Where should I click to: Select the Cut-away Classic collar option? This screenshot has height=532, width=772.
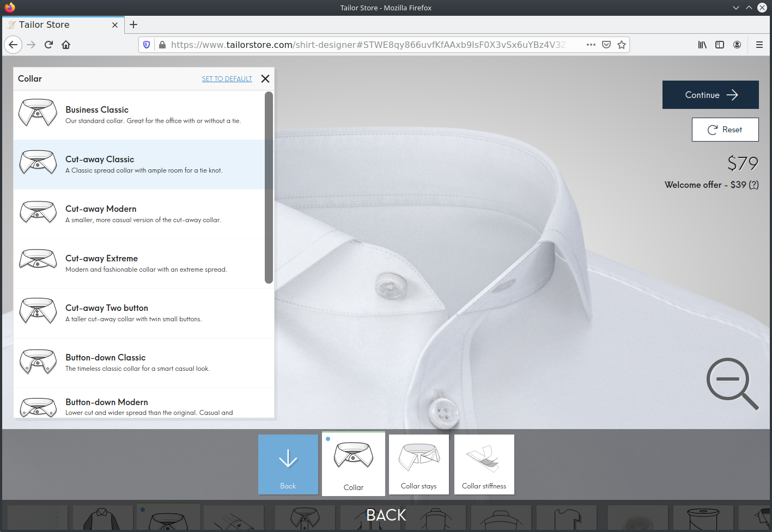click(x=139, y=164)
